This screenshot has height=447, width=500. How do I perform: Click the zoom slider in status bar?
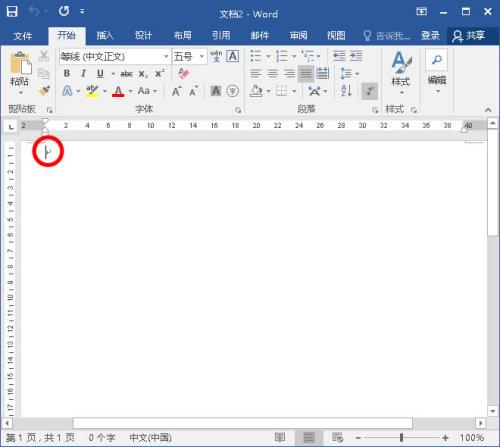401,437
